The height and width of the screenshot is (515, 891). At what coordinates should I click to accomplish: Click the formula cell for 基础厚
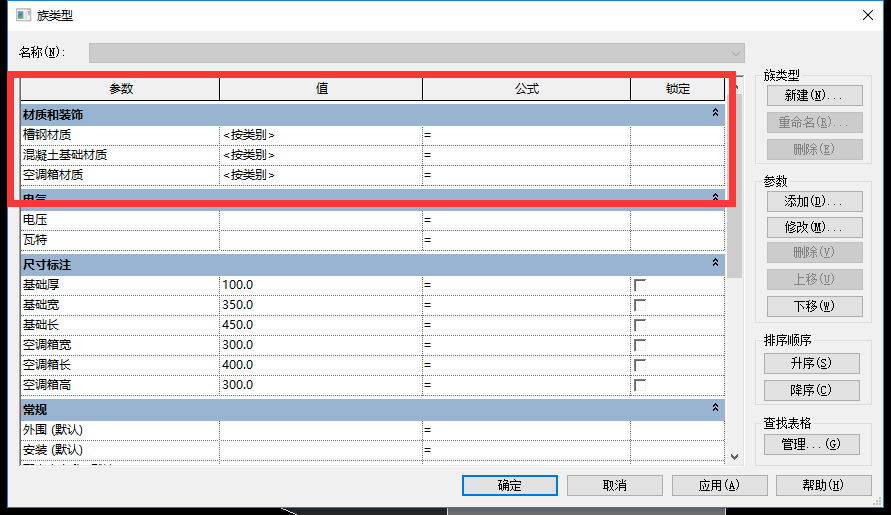[527, 285]
